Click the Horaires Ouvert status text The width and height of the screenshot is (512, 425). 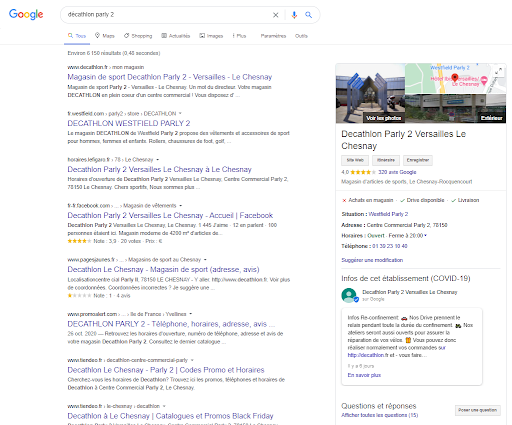376,235
